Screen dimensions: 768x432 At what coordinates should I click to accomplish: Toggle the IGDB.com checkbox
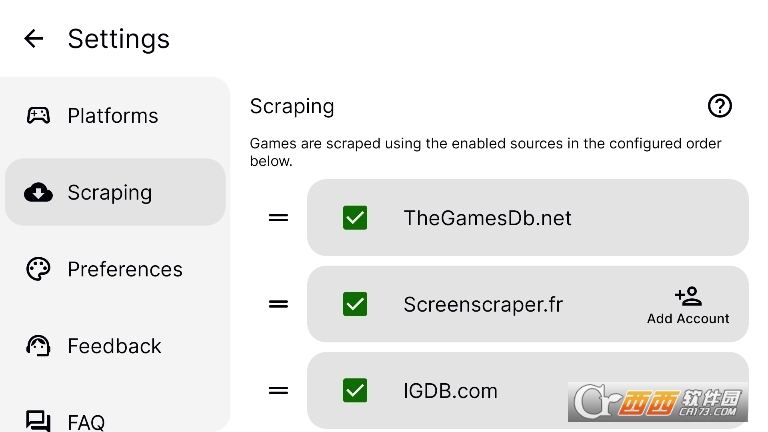pos(355,390)
